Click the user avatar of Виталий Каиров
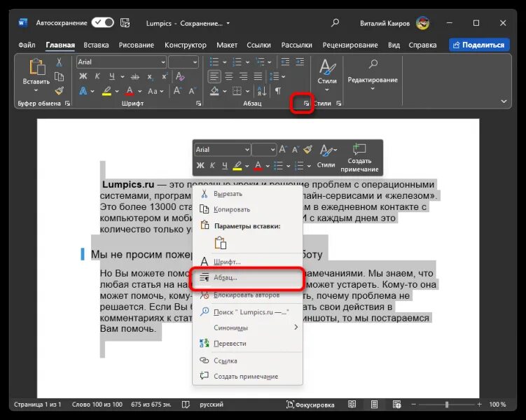526x420 pixels. tap(422, 23)
